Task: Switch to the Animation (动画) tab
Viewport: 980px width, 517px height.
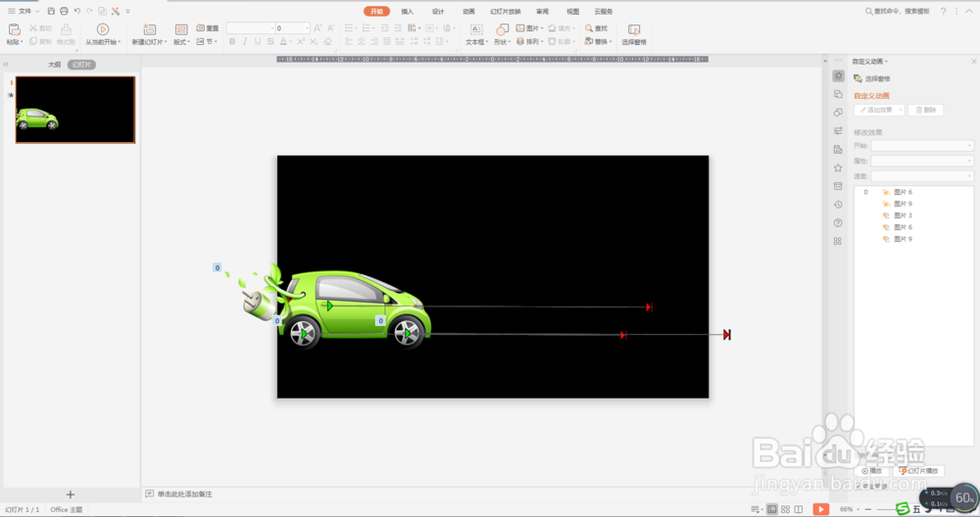Action: (x=468, y=11)
